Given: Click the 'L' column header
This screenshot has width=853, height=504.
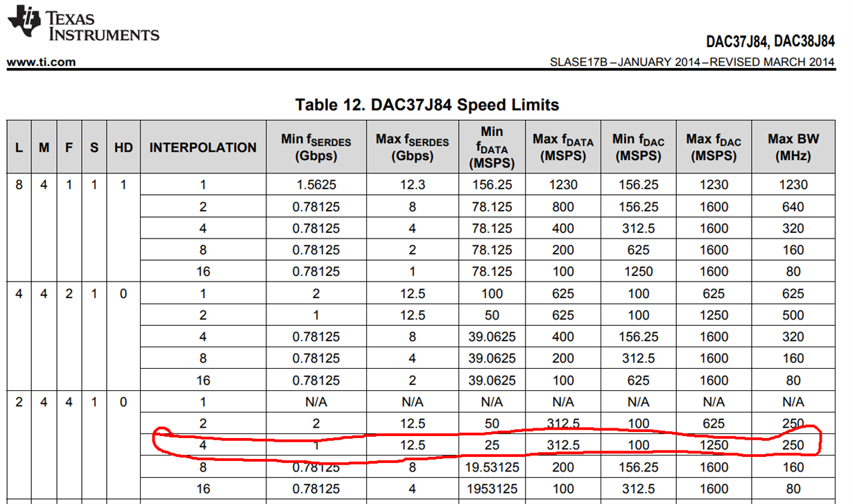Looking at the screenshot, I should [19, 148].
